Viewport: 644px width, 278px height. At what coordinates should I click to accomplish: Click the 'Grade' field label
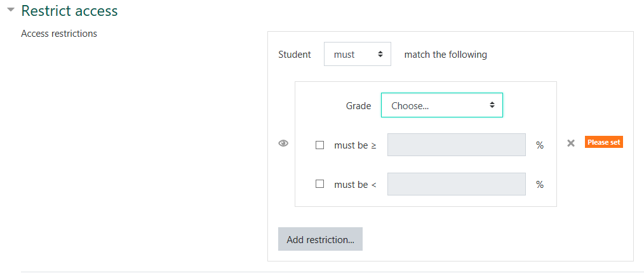tap(358, 106)
